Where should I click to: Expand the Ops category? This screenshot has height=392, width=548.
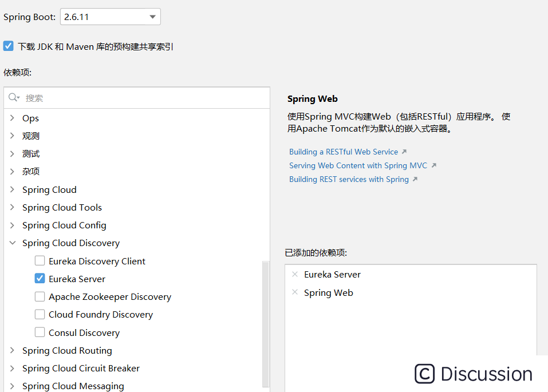click(x=12, y=118)
